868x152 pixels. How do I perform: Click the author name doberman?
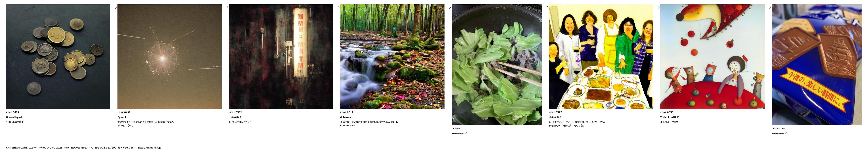pyautogui.click(x=346, y=117)
